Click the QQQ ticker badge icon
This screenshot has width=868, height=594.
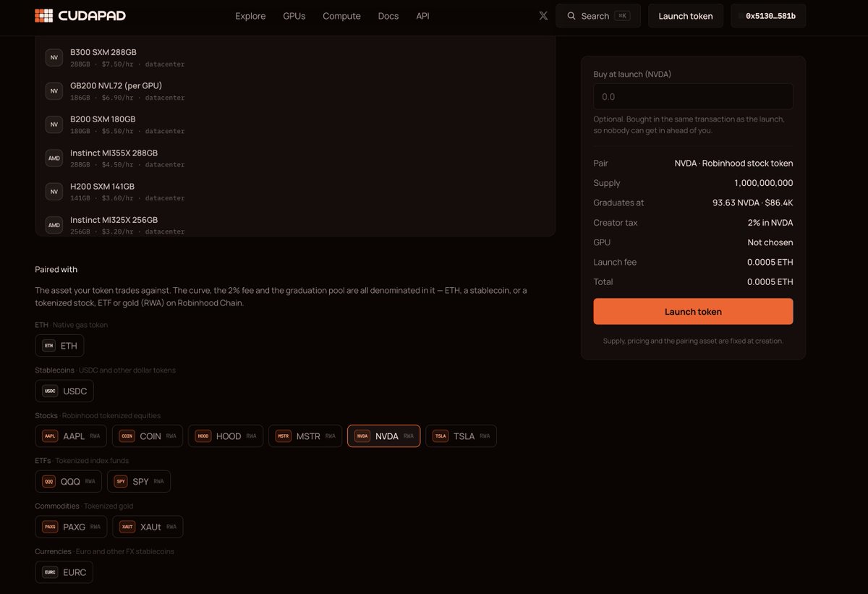tap(48, 482)
